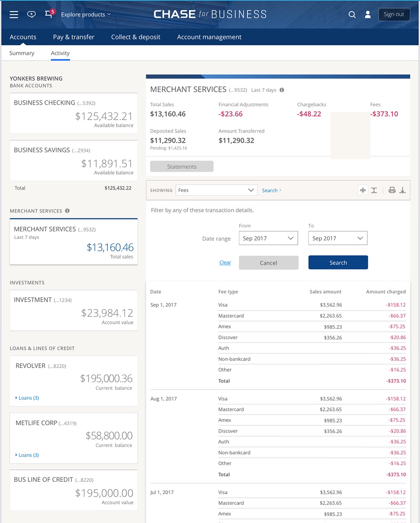Click Amount Transferred $11,290.32 value
The width and height of the screenshot is (420, 523).
[x=236, y=141]
